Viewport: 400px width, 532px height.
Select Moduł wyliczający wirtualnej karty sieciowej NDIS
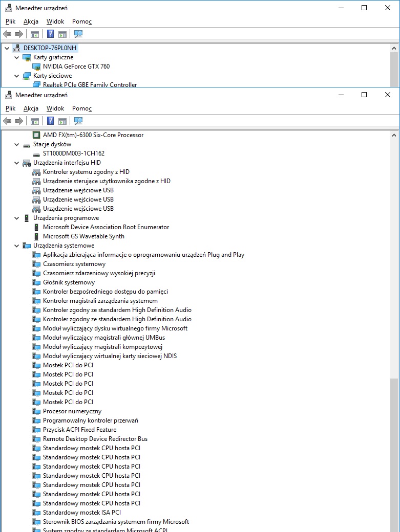110,356
